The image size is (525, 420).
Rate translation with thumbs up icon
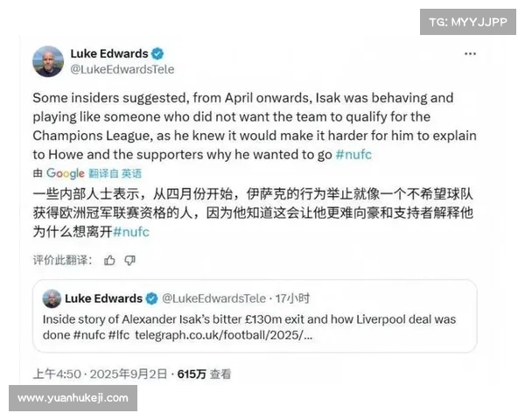(109, 260)
